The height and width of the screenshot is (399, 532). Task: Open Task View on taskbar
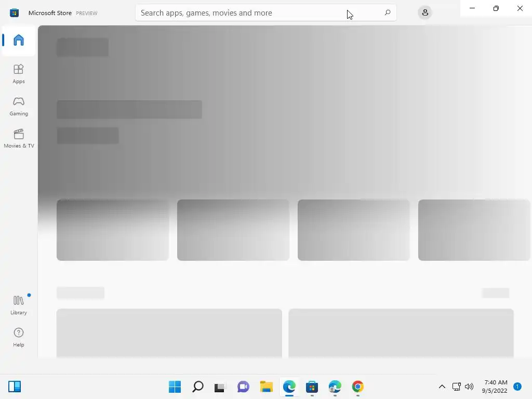pyautogui.click(x=220, y=387)
